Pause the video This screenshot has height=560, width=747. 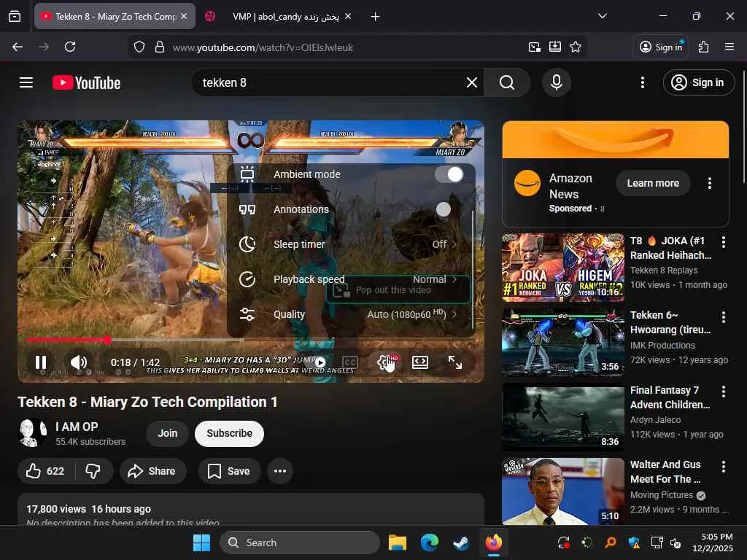(41, 362)
